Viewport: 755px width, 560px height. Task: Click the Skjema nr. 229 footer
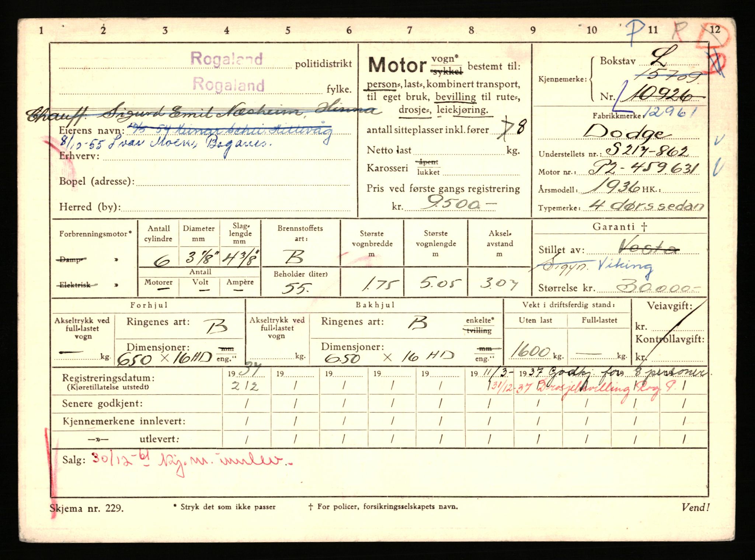[86, 508]
